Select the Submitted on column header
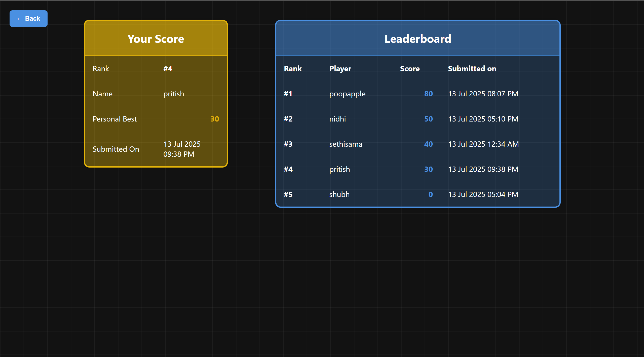The image size is (644, 357). [x=472, y=69]
